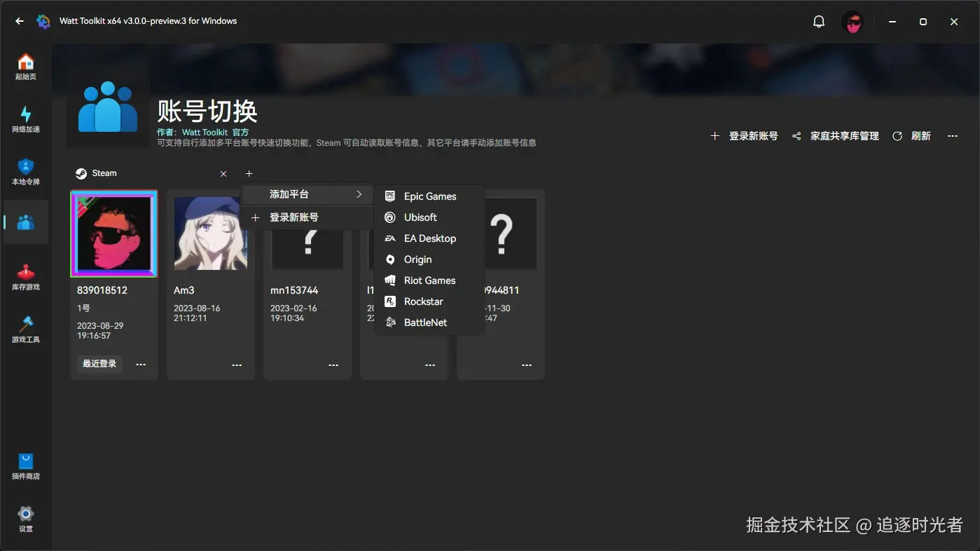Click the Epic Games platform icon
The image size is (980, 551).
(x=390, y=196)
